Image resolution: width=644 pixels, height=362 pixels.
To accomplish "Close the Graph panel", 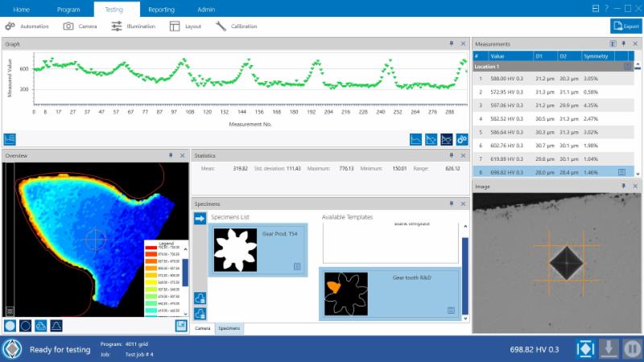I will (463, 43).
